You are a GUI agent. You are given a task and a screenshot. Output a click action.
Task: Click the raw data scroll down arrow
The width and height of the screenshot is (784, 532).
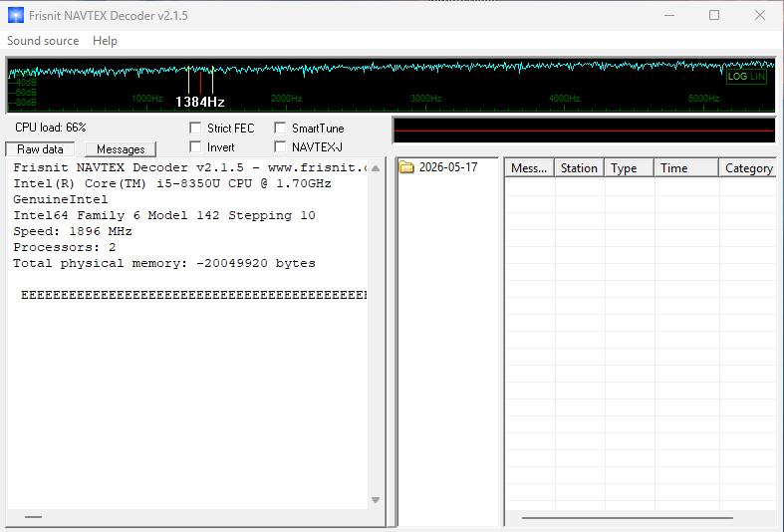tap(376, 500)
